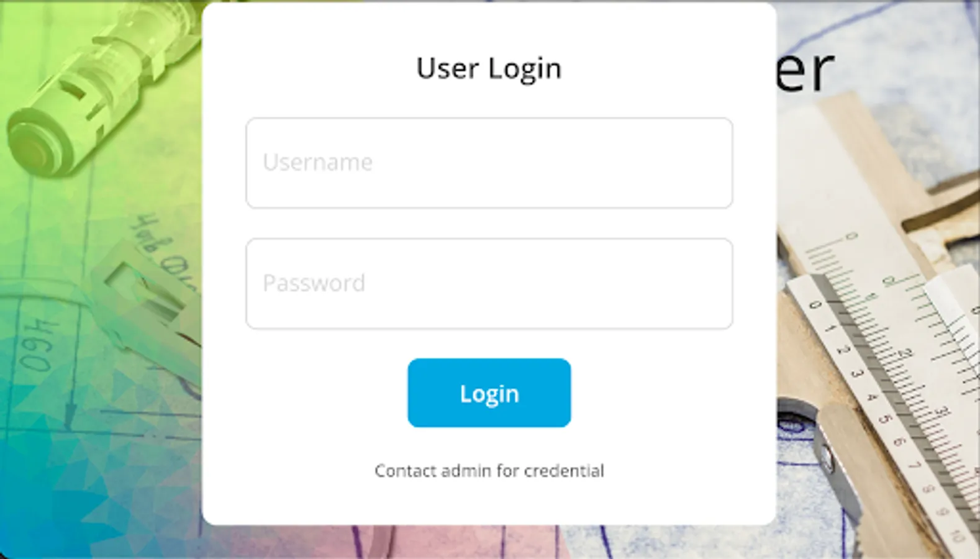Click the partially hidden 'er' title text

805,71
